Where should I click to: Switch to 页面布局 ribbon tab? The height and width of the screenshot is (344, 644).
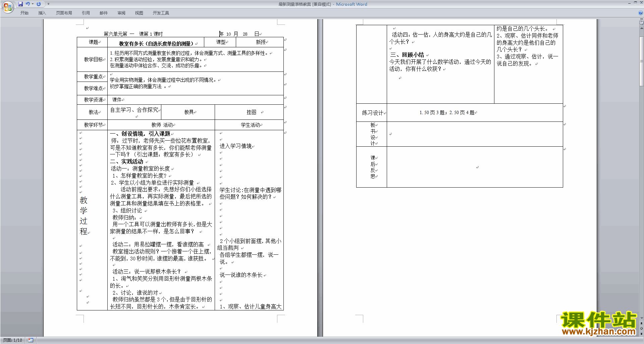64,13
